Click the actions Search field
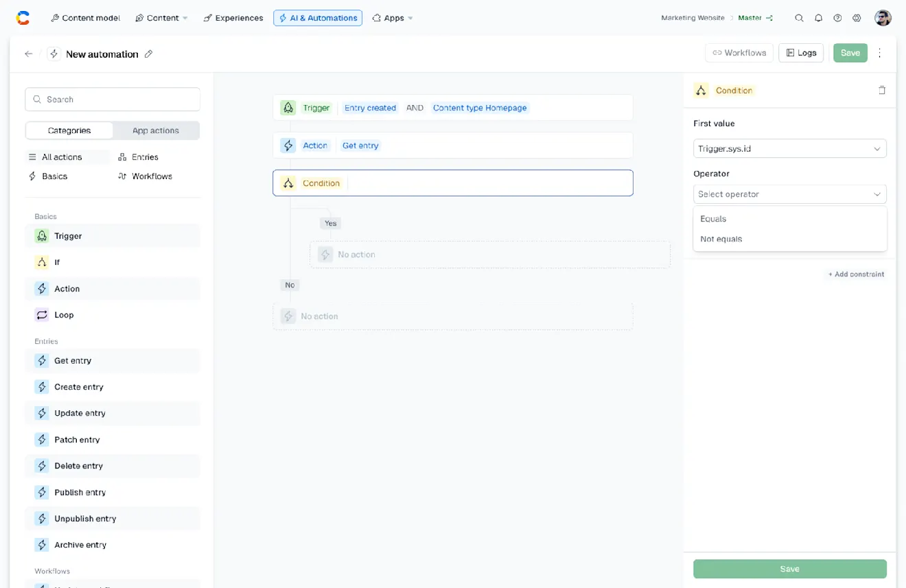This screenshot has height=588, width=906. tap(113, 99)
